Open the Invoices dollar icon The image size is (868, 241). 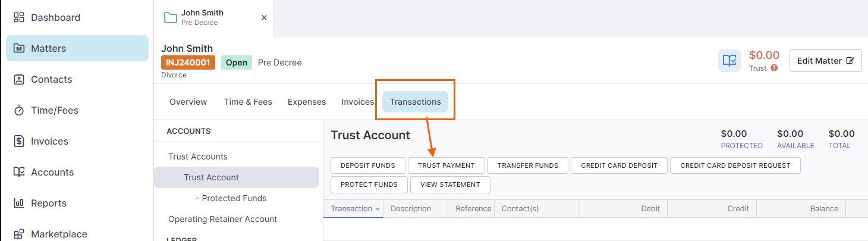pos(19,142)
